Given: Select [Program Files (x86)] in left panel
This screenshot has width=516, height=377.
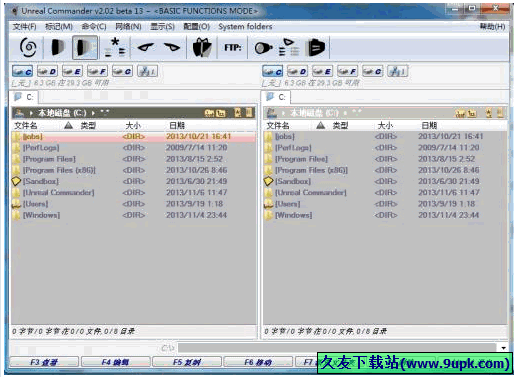Looking at the screenshot, I should [134, 170].
